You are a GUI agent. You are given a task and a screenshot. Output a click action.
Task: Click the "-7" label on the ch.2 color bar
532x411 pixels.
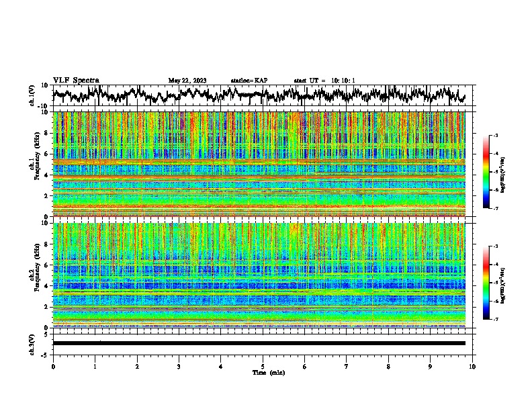coord(495,319)
